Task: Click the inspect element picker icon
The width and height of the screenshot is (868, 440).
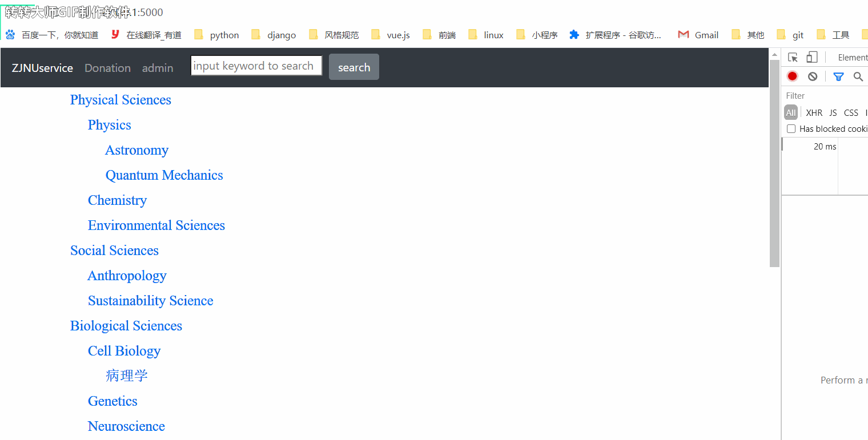Action: [x=793, y=57]
